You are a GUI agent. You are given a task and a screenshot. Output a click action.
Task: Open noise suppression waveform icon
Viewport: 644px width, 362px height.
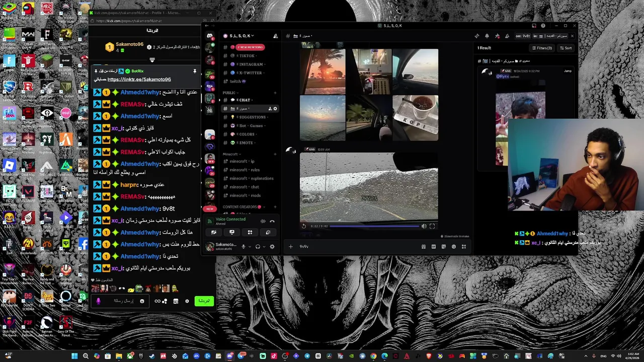click(263, 221)
